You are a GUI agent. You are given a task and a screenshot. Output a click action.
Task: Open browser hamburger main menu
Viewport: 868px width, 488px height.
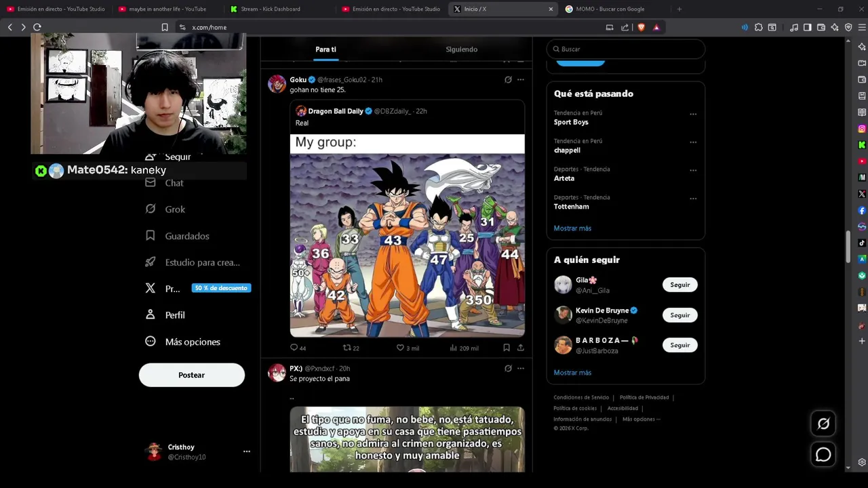tap(862, 27)
